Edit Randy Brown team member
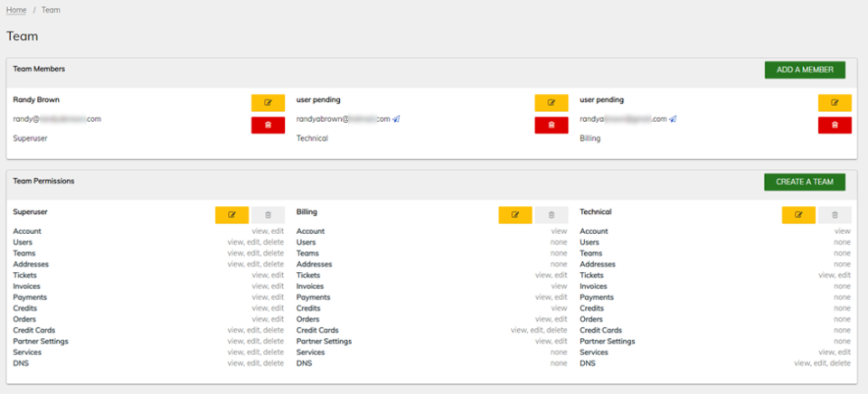Viewport: 868px width, 394px height. click(x=268, y=103)
